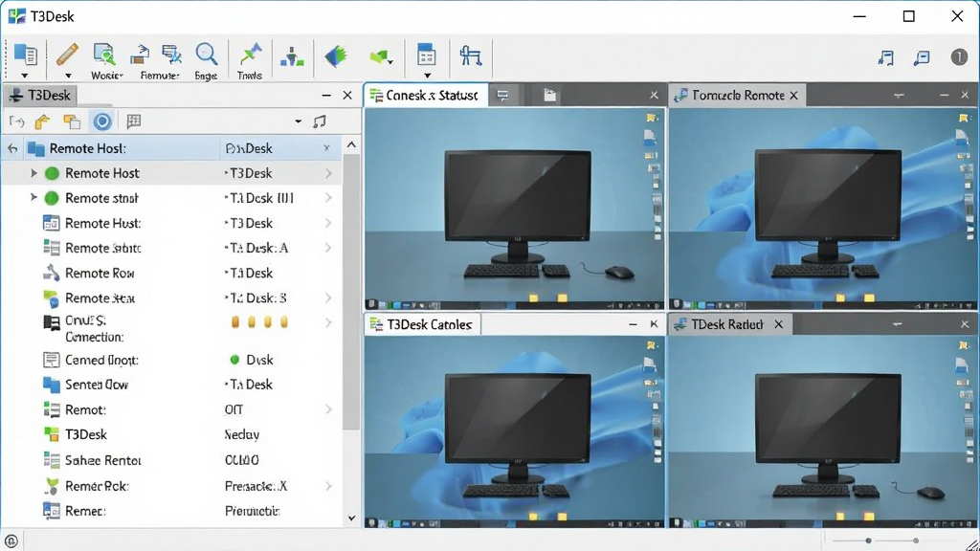This screenshot has width=980, height=551.
Task: Click the chevron on the Remer Rck row
Action: pos(328,486)
